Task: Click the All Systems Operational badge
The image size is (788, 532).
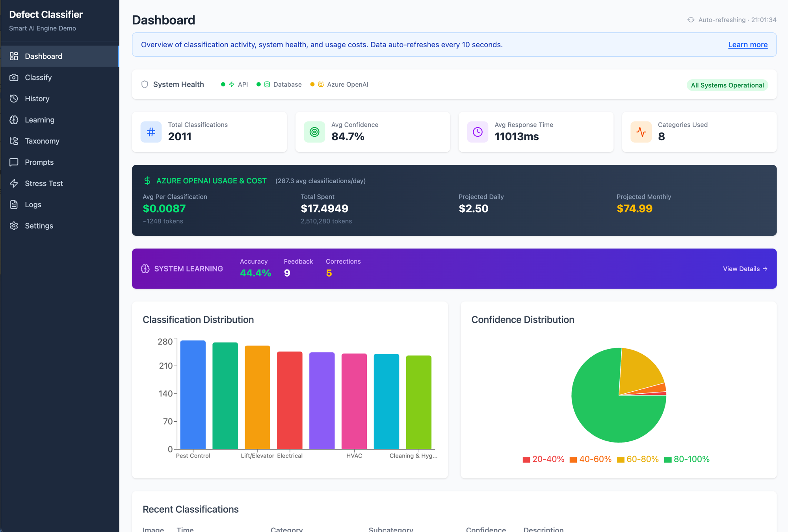Action: (x=727, y=85)
